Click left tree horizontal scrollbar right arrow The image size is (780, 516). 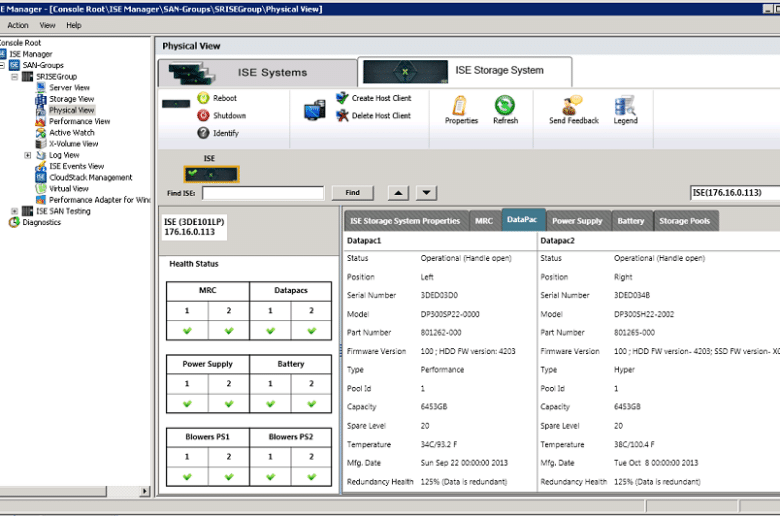(x=144, y=492)
